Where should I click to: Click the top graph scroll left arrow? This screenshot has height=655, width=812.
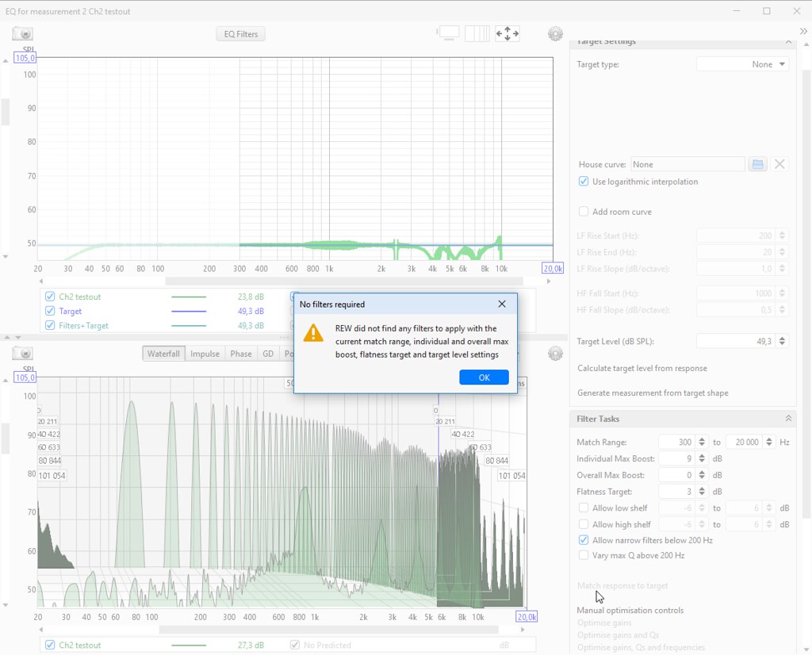[41, 282]
